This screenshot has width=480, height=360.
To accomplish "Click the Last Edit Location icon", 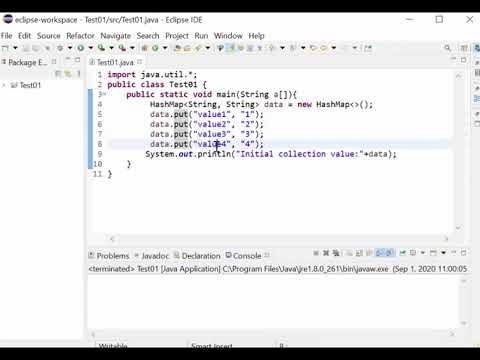I will 313,48.
